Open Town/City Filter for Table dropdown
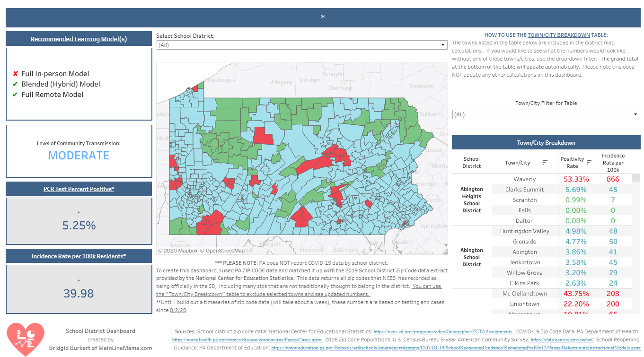Viewport: 644px width, 357px height. [x=546, y=114]
